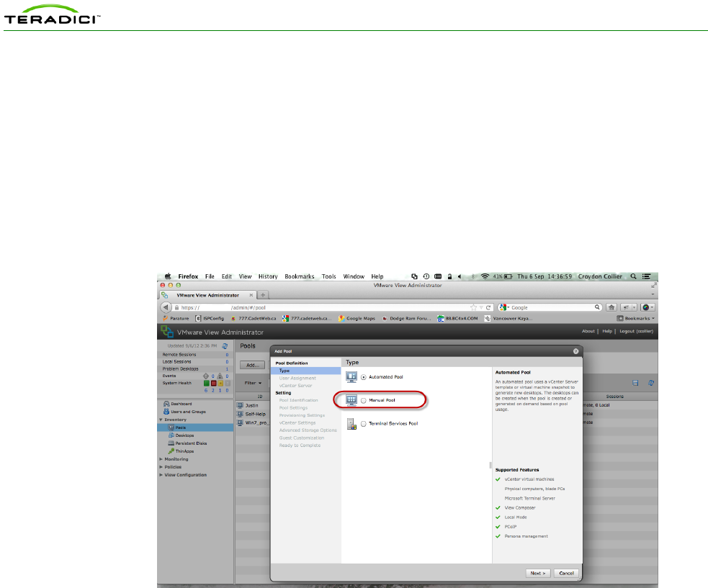Viewport: 708px width, 588px height.
Task: Click Next in Add Pool dialog
Action: point(538,573)
